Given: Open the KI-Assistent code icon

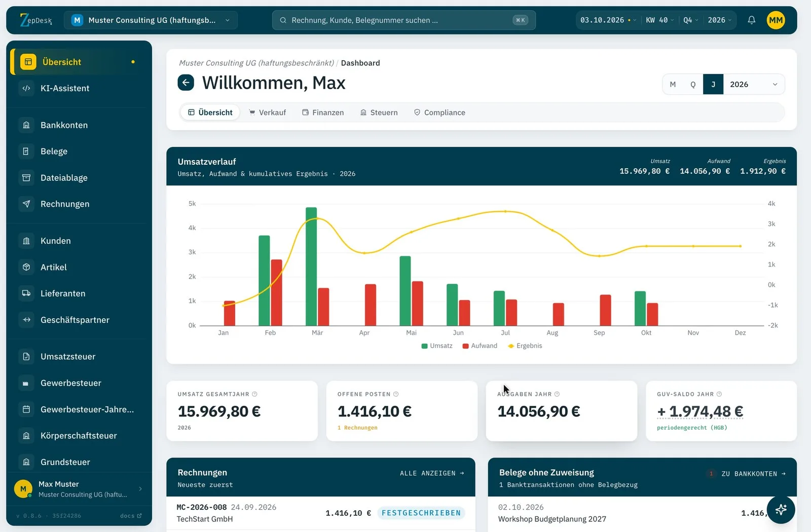Looking at the screenshot, I should coord(26,88).
